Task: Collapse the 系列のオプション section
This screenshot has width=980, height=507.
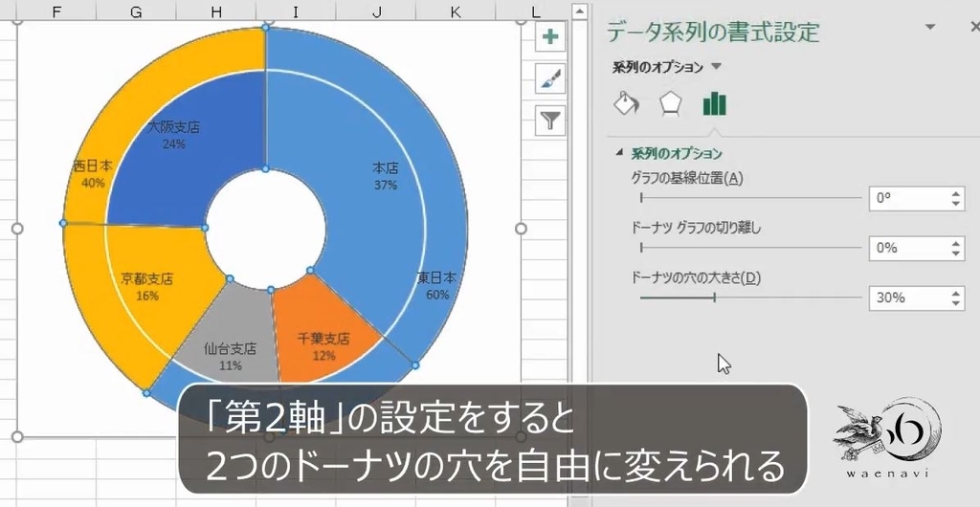Action: (620, 153)
